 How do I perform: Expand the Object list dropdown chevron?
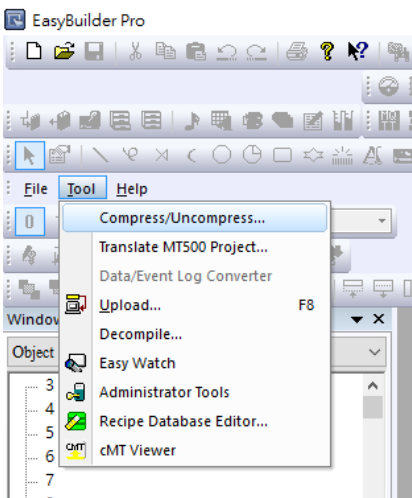pyautogui.click(x=375, y=352)
